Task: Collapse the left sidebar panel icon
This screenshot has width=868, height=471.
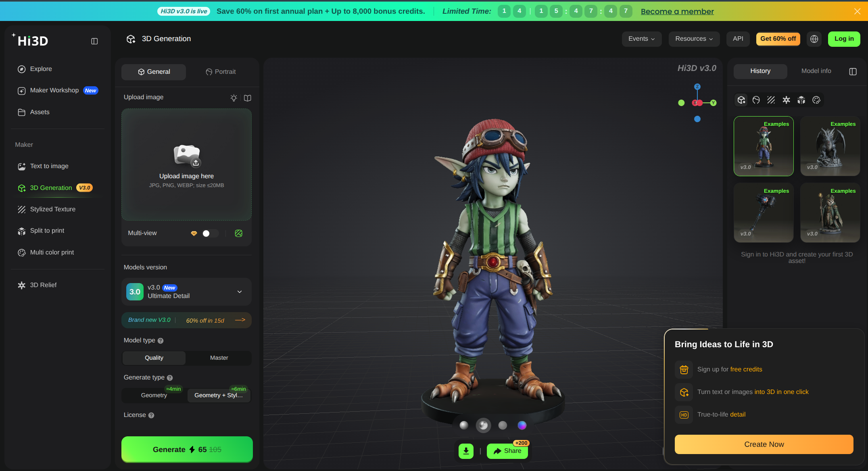Action: (94, 41)
